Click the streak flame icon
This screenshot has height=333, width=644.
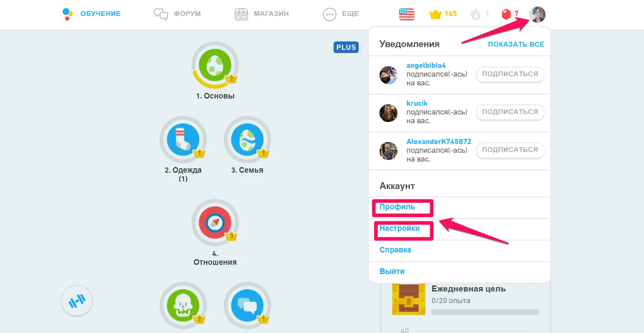tap(476, 14)
